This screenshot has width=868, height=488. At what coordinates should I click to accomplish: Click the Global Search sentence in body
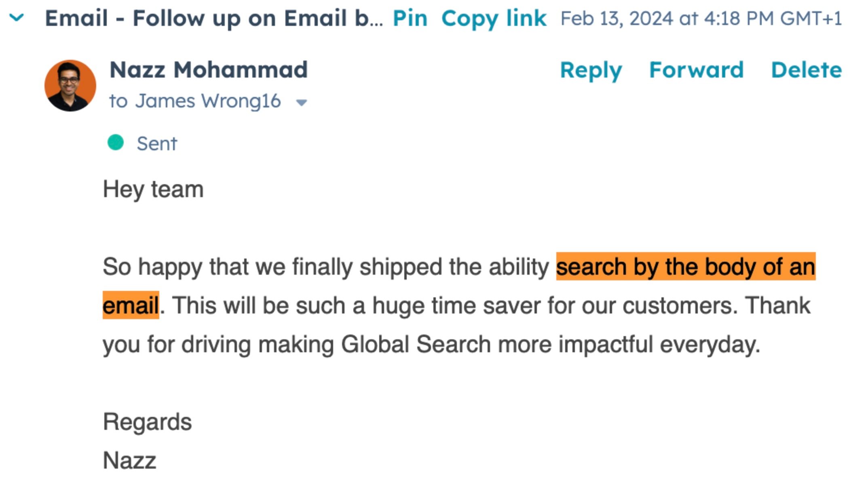click(x=431, y=344)
